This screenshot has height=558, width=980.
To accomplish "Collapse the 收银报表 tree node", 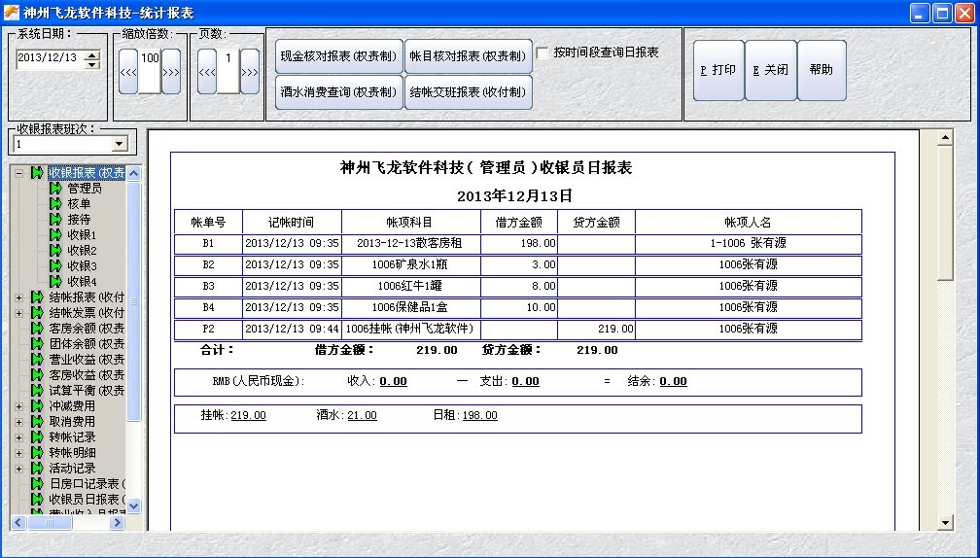I will pos(18,173).
